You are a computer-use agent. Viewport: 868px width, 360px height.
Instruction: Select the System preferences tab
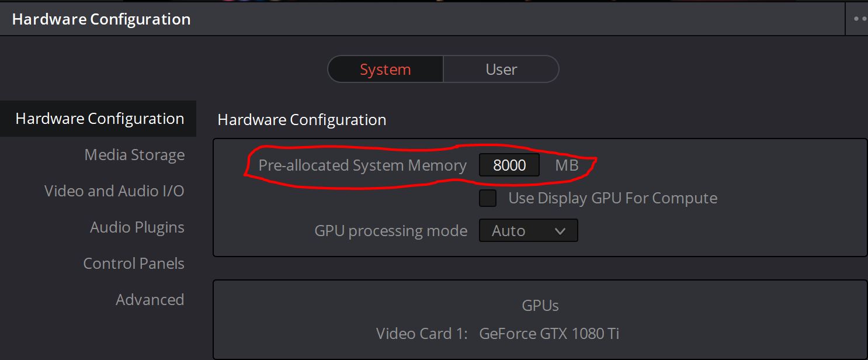click(x=385, y=69)
